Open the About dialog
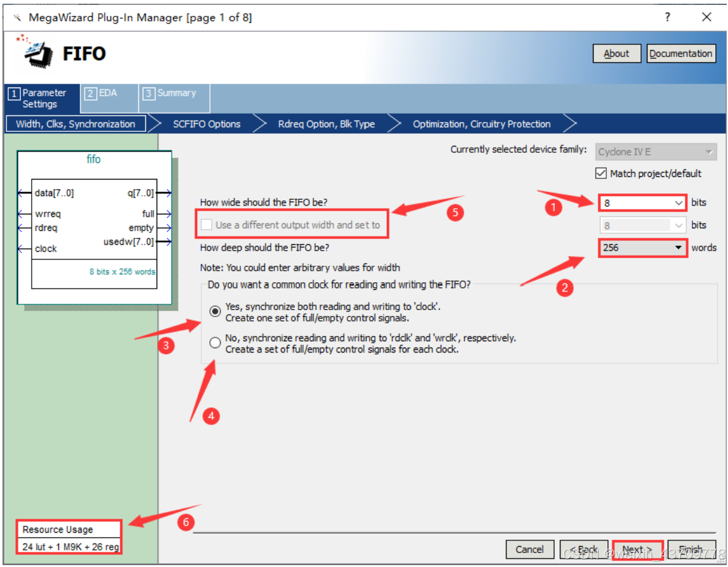Viewport: 728px width, 567px height. pyautogui.click(x=616, y=53)
